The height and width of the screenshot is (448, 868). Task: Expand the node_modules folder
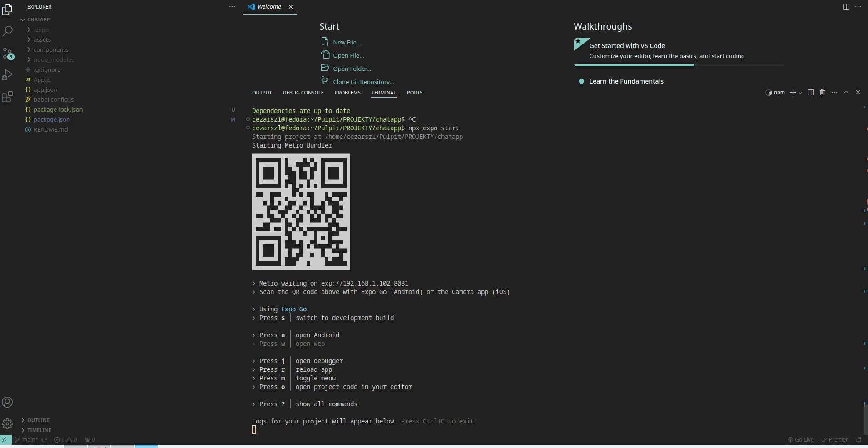click(x=54, y=59)
